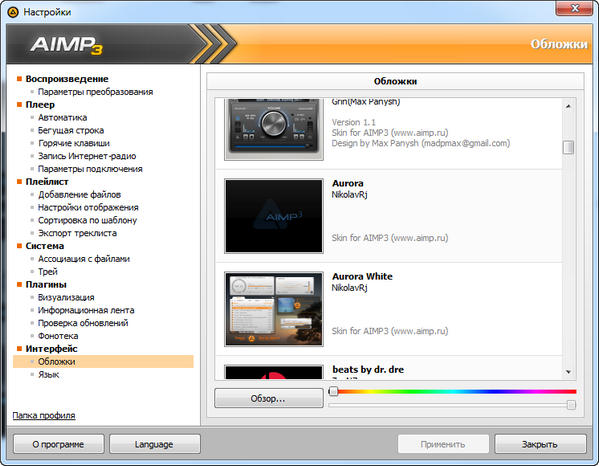599x466 pixels.
Task: Open Настройки отображения page
Action: click(x=88, y=207)
